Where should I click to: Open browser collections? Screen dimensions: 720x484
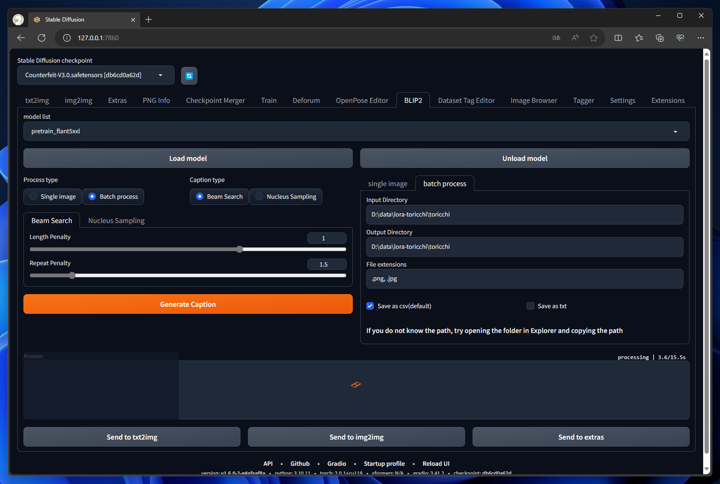click(659, 38)
